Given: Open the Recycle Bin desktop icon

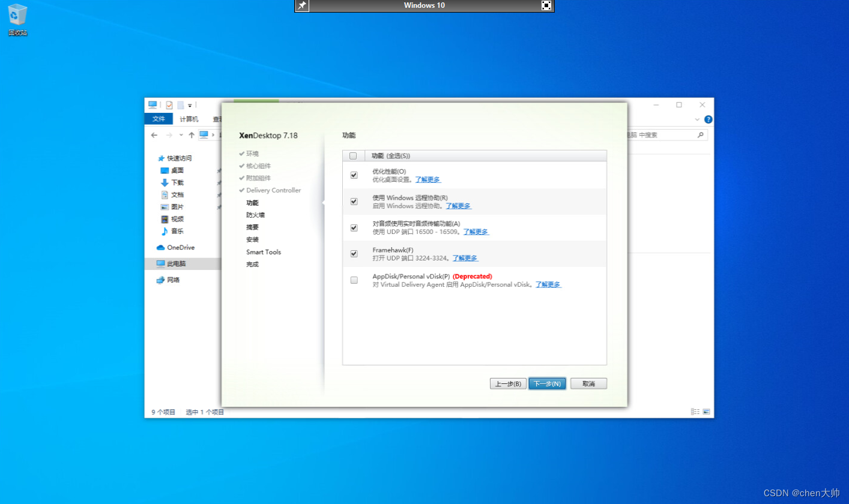Looking at the screenshot, I should pyautogui.click(x=17, y=19).
